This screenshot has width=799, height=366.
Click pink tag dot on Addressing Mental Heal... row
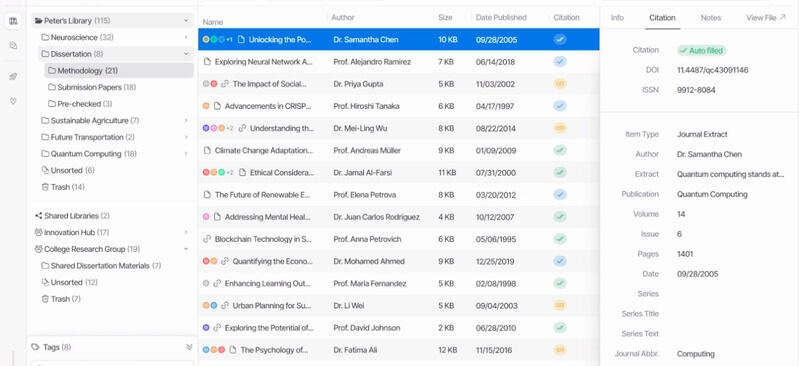[x=206, y=217]
